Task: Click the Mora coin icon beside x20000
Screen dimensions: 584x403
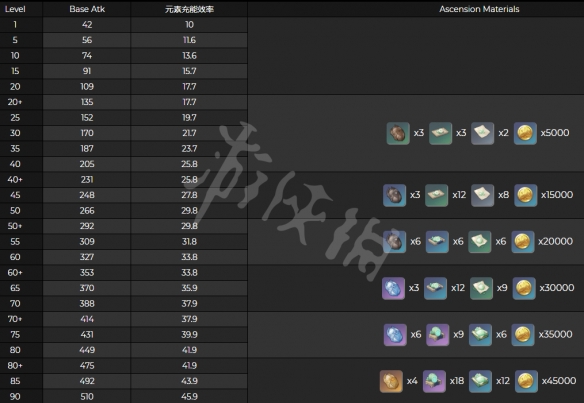Action: coord(523,241)
